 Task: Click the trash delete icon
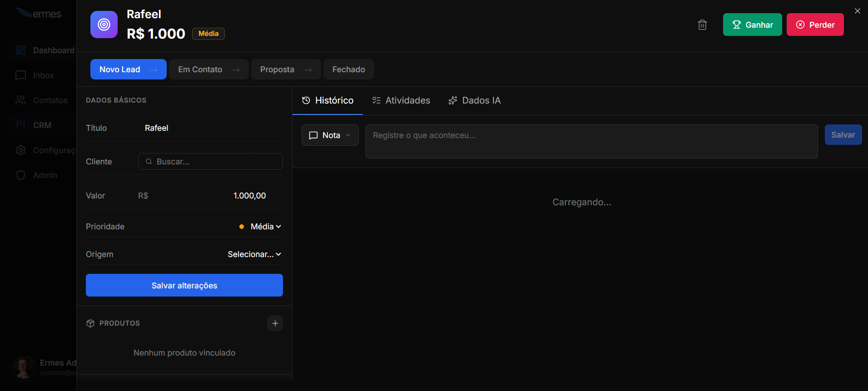click(702, 25)
